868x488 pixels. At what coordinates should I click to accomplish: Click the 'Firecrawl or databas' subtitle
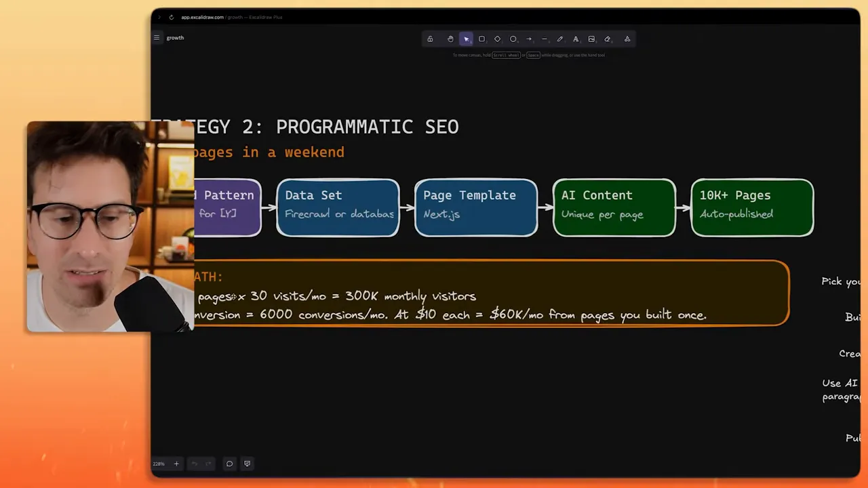[x=339, y=214]
